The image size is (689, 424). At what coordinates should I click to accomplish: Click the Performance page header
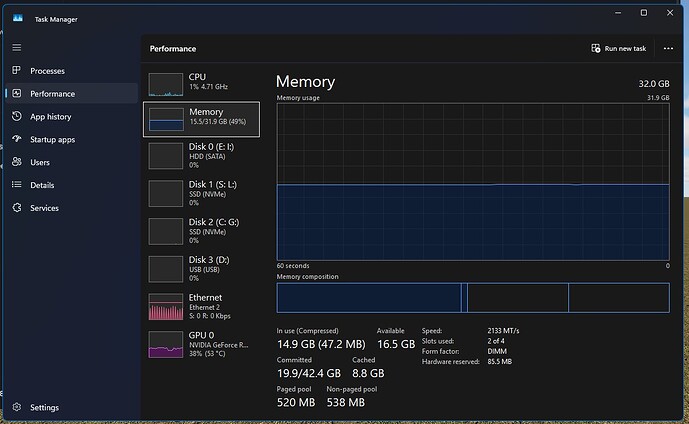(x=173, y=49)
